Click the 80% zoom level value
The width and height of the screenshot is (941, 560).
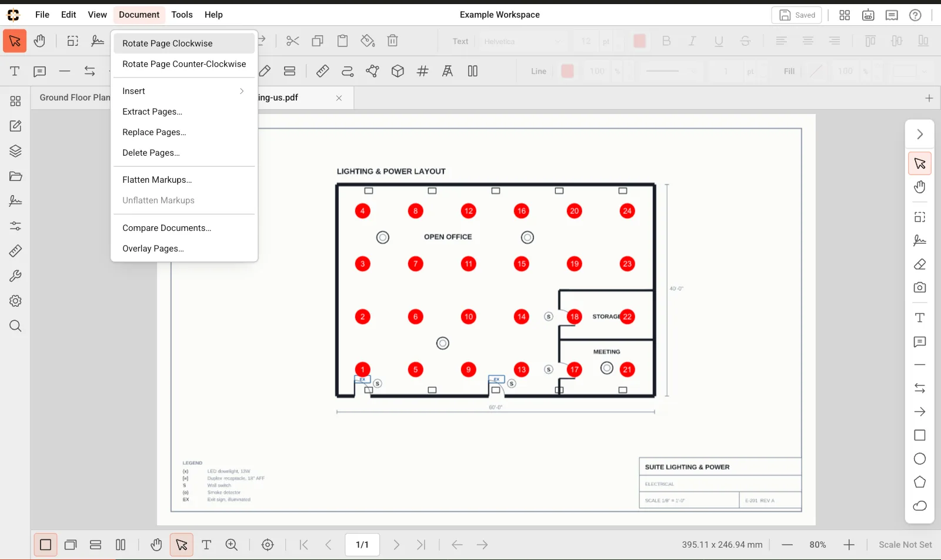pyautogui.click(x=817, y=545)
